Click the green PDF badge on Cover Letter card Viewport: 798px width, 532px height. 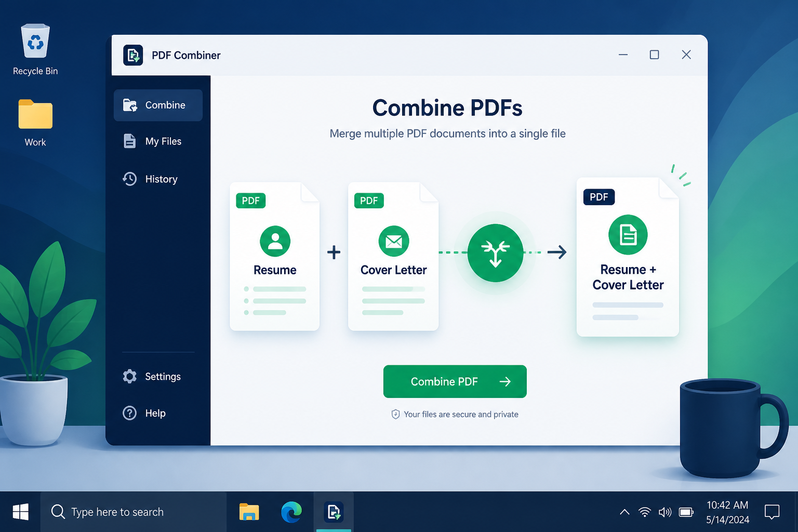pyautogui.click(x=369, y=201)
